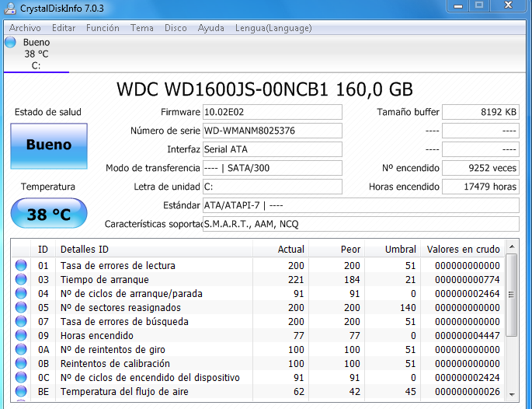This screenshot has height=409, width=532.
Task: Click the Peor value 184 for attribute 03
Action: [352, 279]
